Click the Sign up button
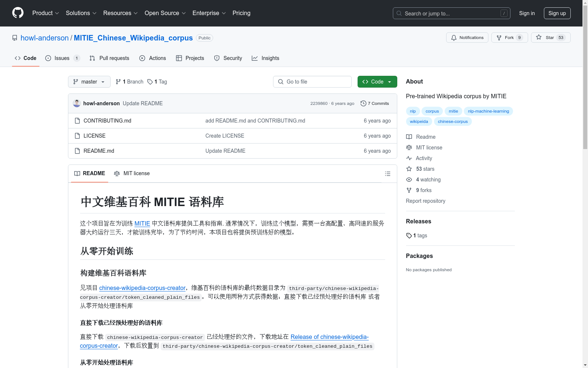The image size is (588, 368). 557,13
